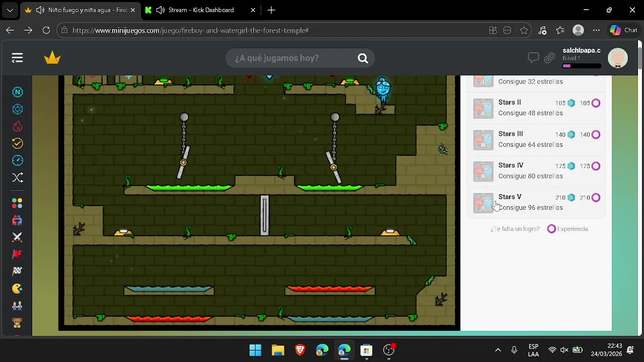Click the Nivel 1 experience progress bar
644x362 pixels.
(582, 66)
